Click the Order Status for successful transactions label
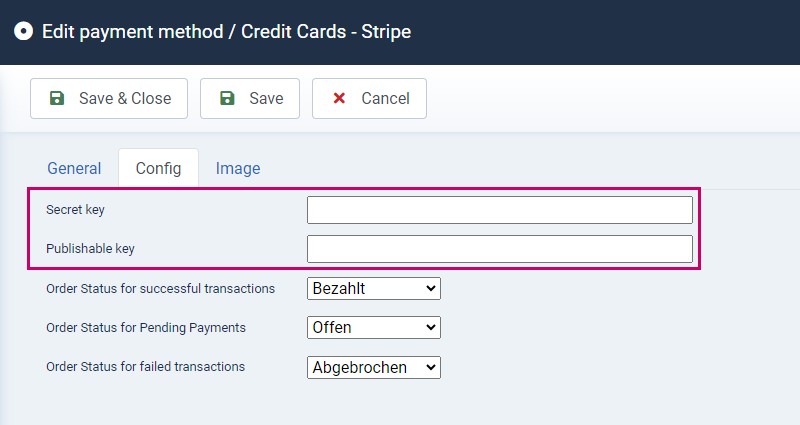 pyautogui.click(x=161, y=288)
